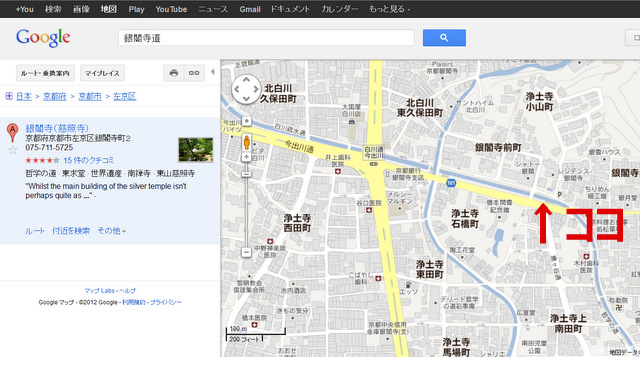
Task: Select the orange Street View pegman
Action: [x=246, y=142]
